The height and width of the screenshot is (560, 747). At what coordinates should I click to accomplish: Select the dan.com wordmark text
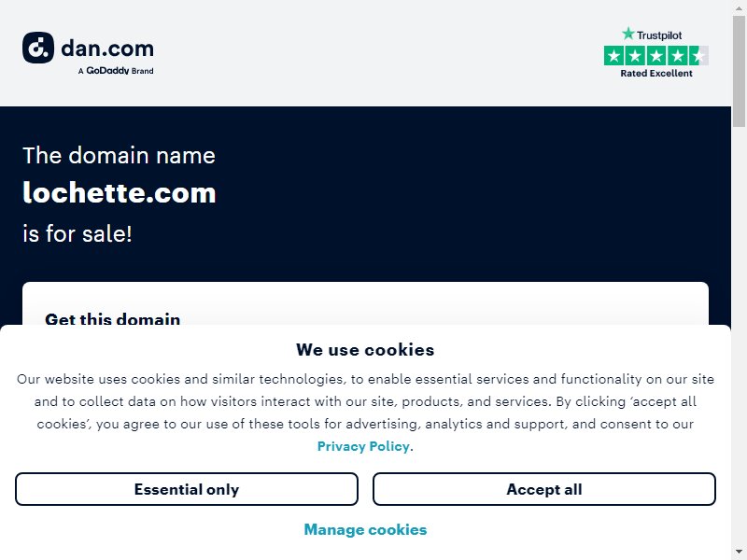coord(107,49)
